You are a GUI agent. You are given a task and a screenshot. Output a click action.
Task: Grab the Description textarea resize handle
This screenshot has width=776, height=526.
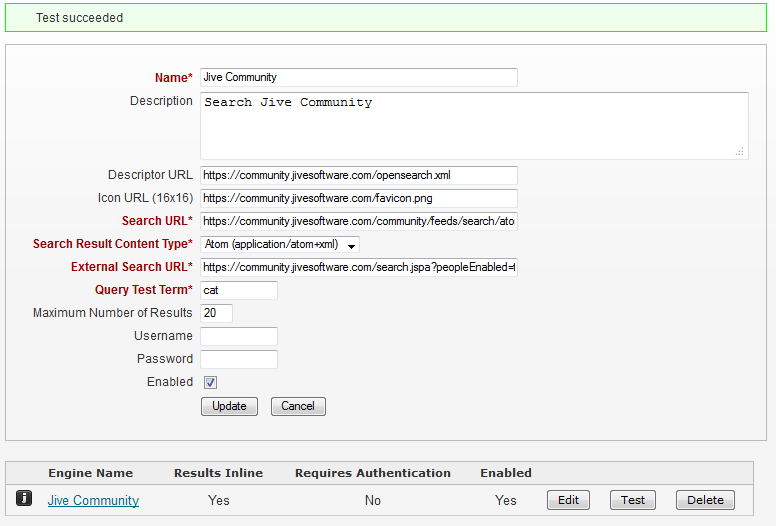pyautogui.click(x=740, y=152)
